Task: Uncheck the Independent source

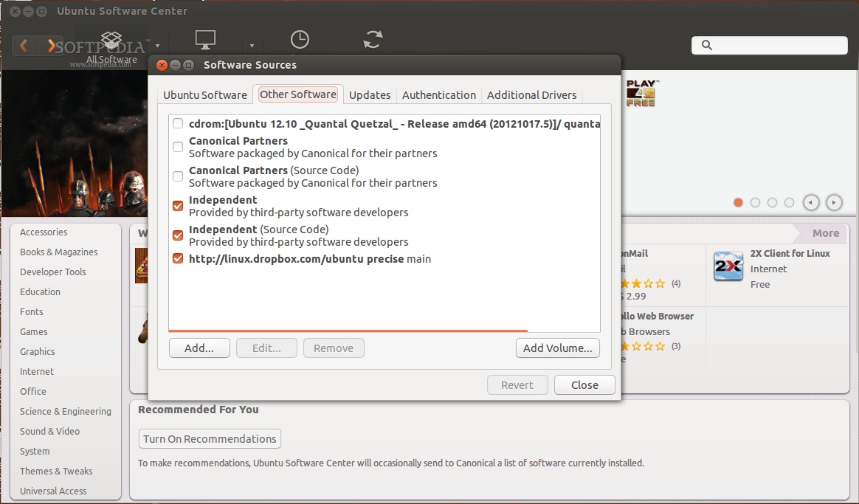Action: 178,206
